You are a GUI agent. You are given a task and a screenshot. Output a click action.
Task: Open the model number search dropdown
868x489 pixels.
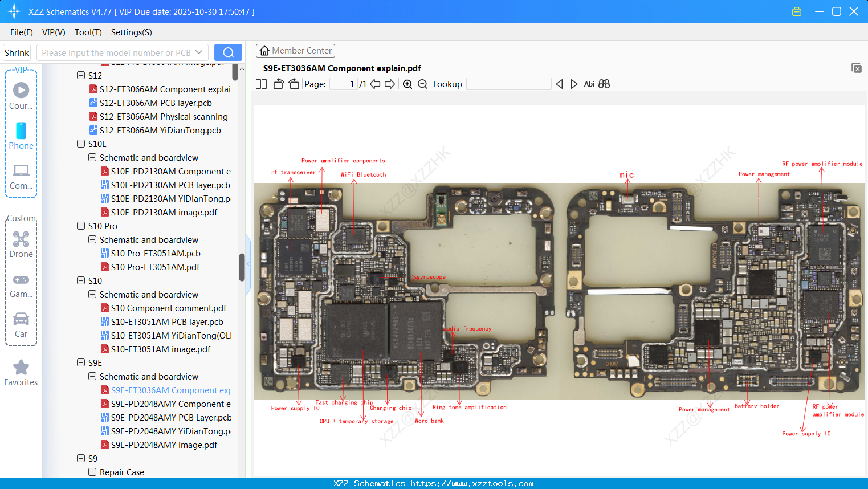[x=199, y=52]
